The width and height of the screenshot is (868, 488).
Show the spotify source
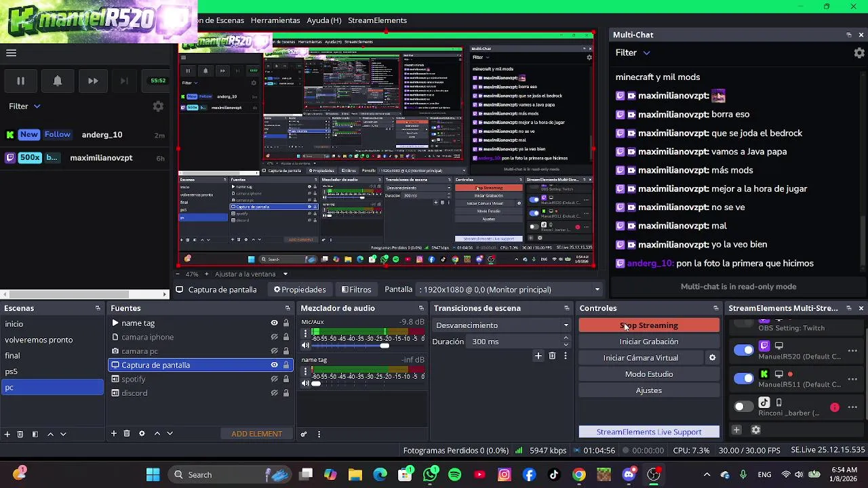[274, 379]
